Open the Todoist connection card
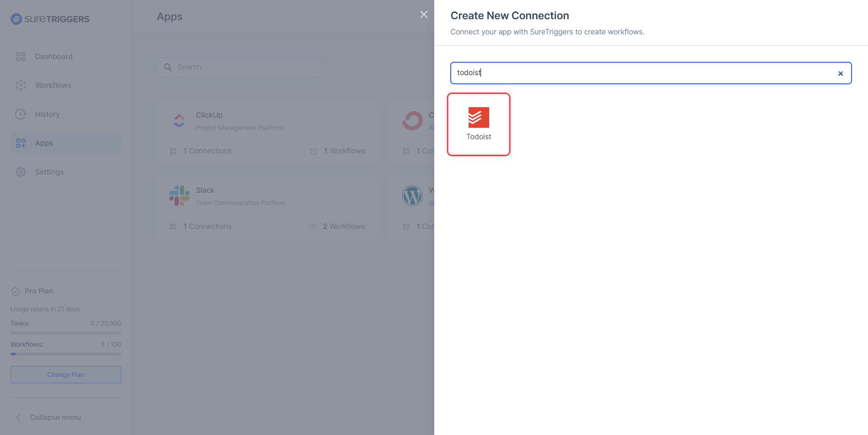Image resolution: width=868 pixels, height=435 pixels. point(478,124)
